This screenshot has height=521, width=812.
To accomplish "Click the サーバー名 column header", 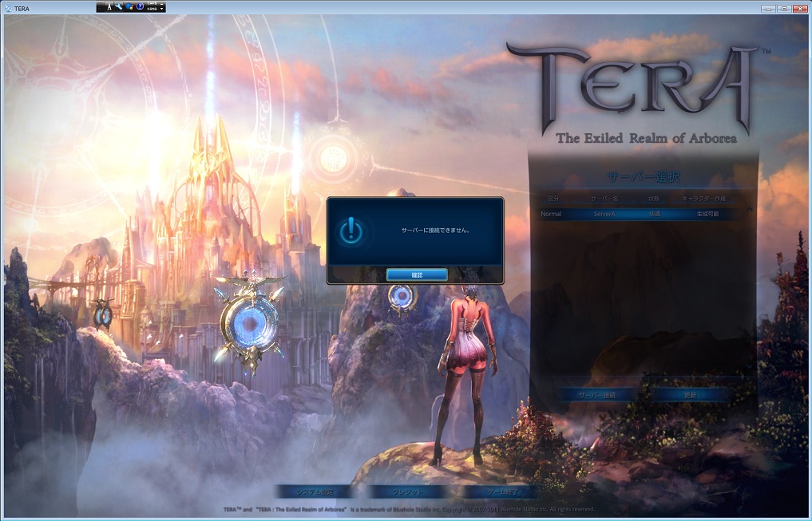I will point(604,199).
